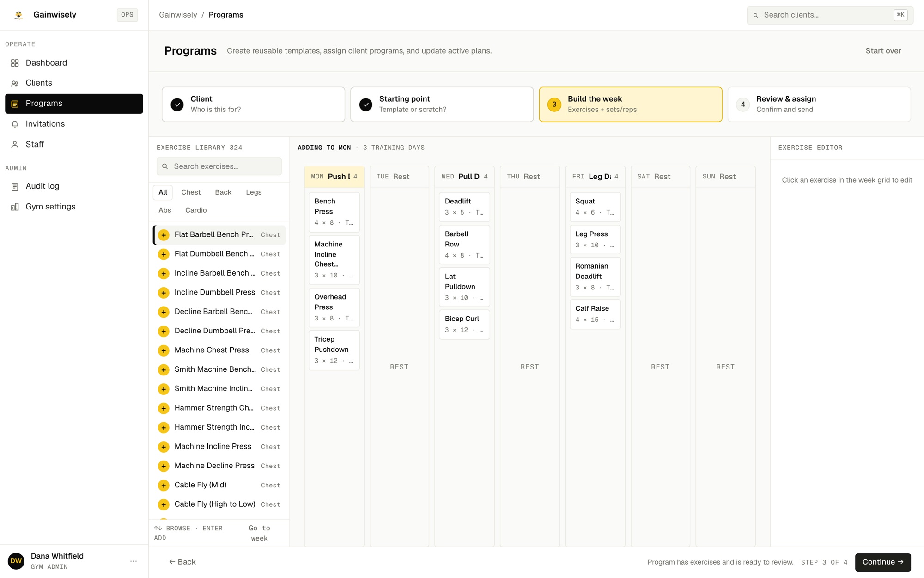Add Flat Barbell Bench Press with plus icon

pyautogui.click(x=164, y=235)
